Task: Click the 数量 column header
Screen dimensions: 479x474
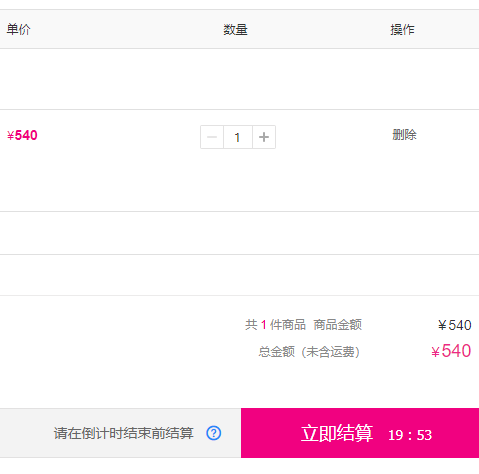Action: click(235, 30)
